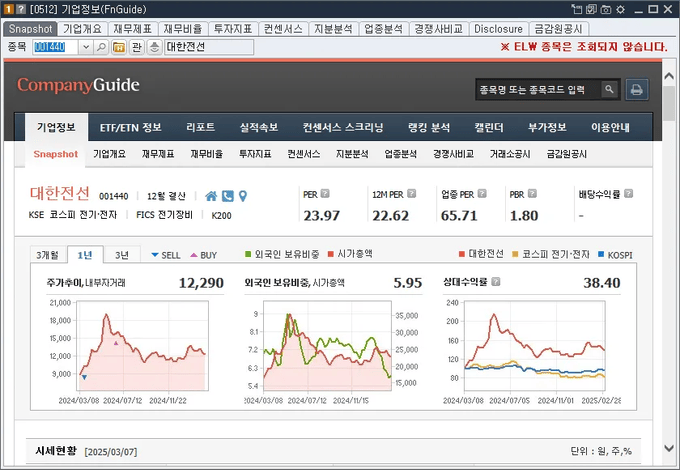Open 업종분석 top tab
Image resolution: width=680 pixels, height=470 pixels.
click(383, 29)
